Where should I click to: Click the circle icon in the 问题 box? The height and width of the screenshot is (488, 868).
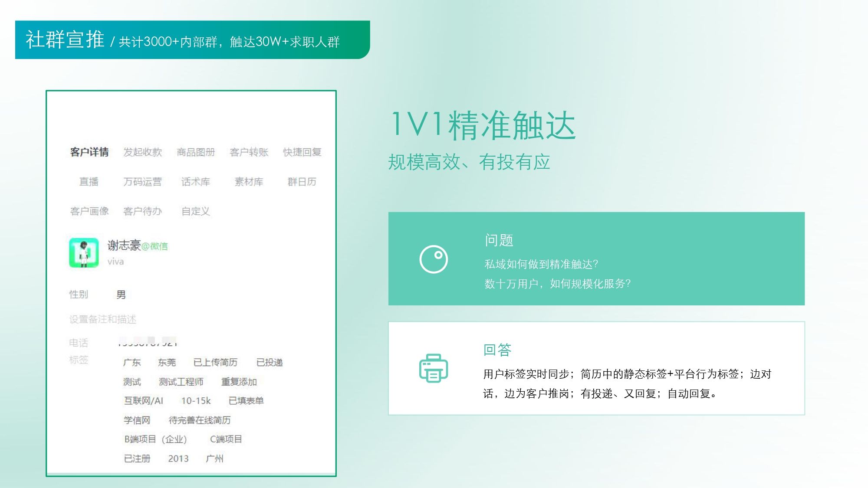434,259
